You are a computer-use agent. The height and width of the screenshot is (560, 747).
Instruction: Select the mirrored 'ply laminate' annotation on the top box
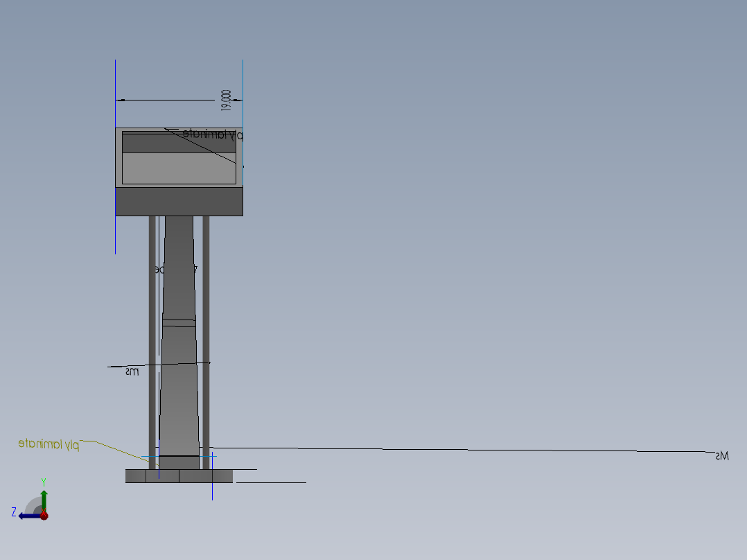(213, 134)
